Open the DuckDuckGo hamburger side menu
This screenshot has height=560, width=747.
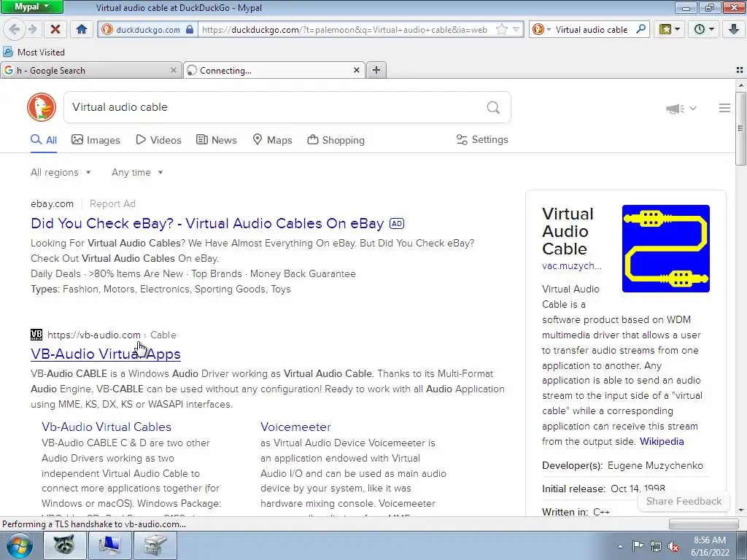coord(724,108)
